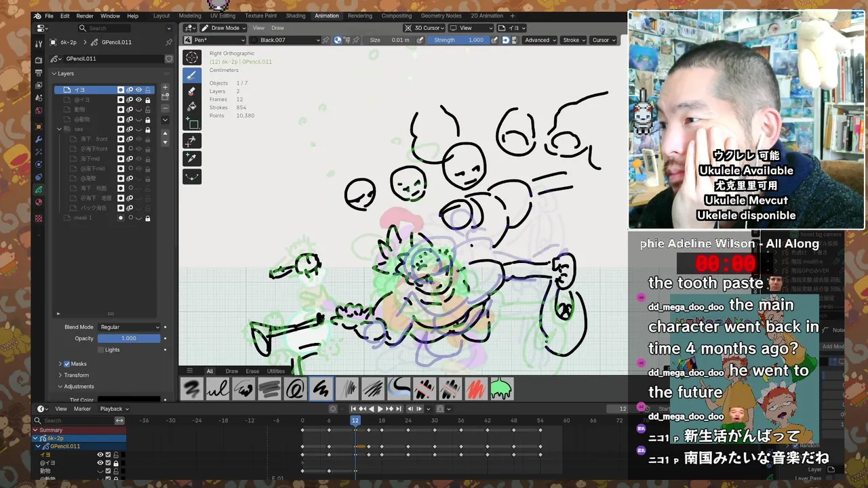Toggle fake user shield for GPencil.011
The height and width of the screenshot is (488, 868).
[169, 59]
